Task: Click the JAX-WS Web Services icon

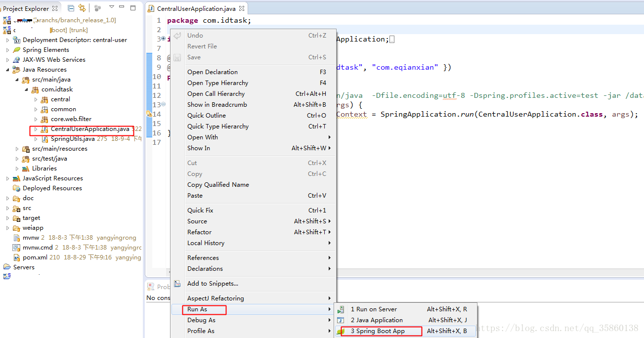Action: [x=17, y=60]
